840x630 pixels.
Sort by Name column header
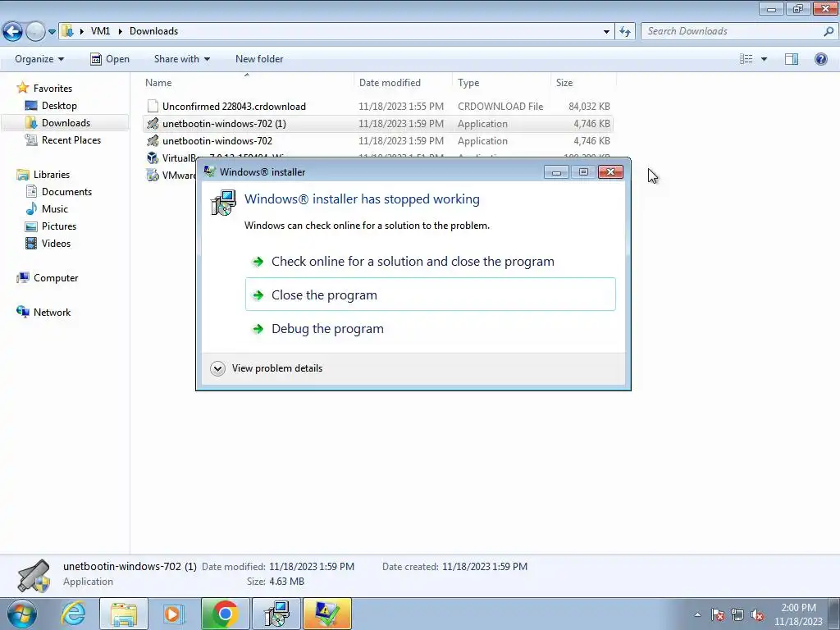pyautogui.click(x=158, y=83)
